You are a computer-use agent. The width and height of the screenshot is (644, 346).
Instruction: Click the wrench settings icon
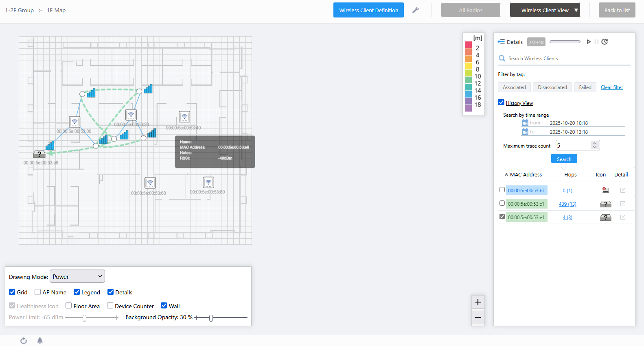tap(416, 10)
